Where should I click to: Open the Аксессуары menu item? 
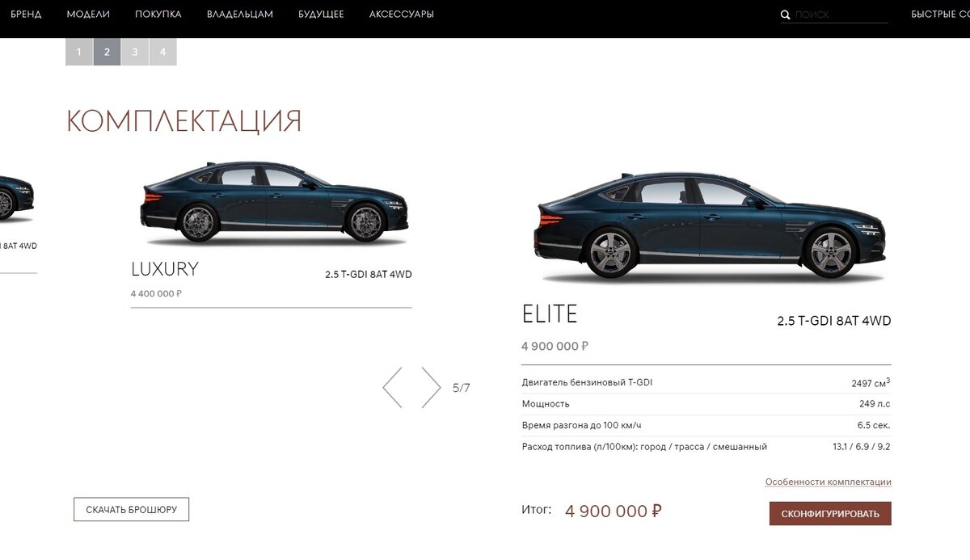pyautogui.click(x=402, y=15)
